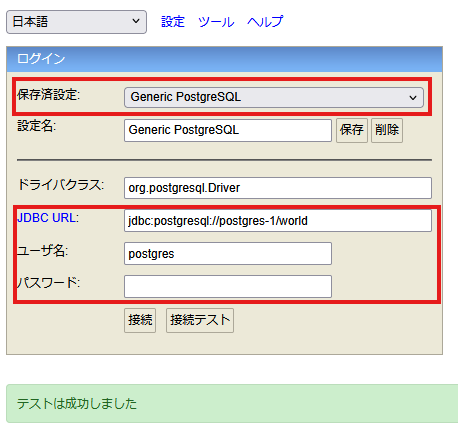
Task: Click the 保存済設定 label text
Action: (49, 95)
